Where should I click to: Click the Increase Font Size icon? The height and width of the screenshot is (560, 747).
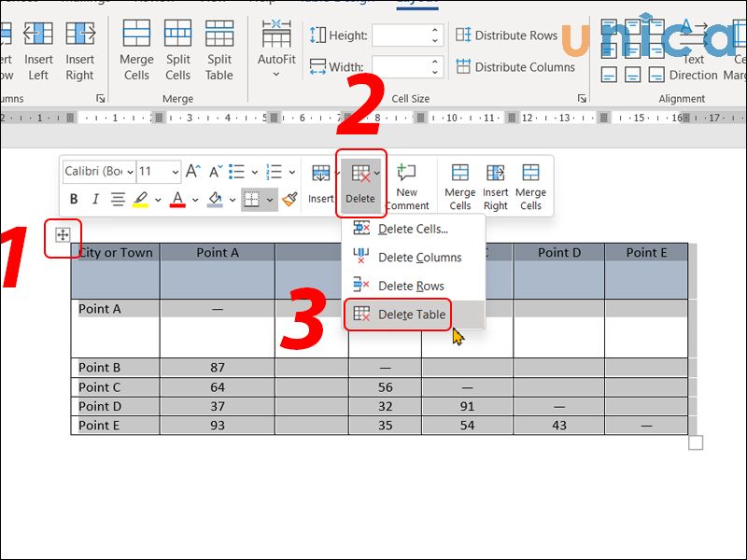click(x=193, y=171)
